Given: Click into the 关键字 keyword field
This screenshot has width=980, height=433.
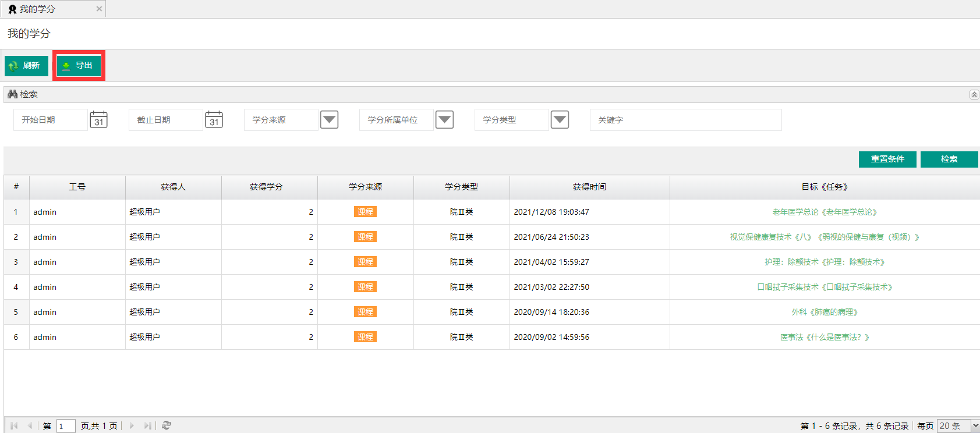Looking at the screenshot, I should 685,120.
